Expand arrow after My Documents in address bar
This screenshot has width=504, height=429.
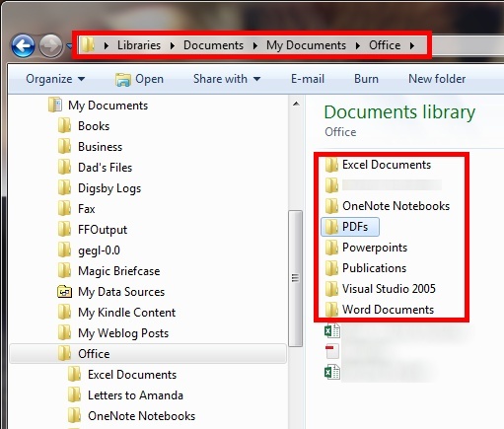coord(357,45)
